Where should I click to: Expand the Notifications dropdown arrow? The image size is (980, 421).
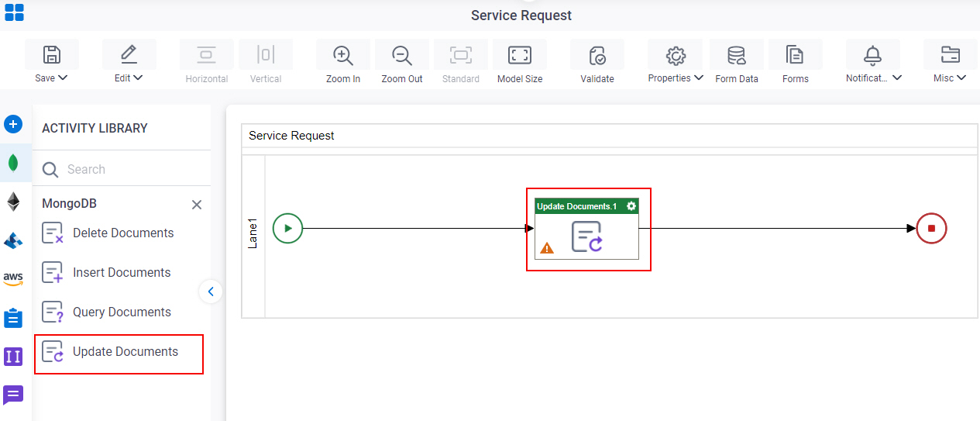(897, 78)
